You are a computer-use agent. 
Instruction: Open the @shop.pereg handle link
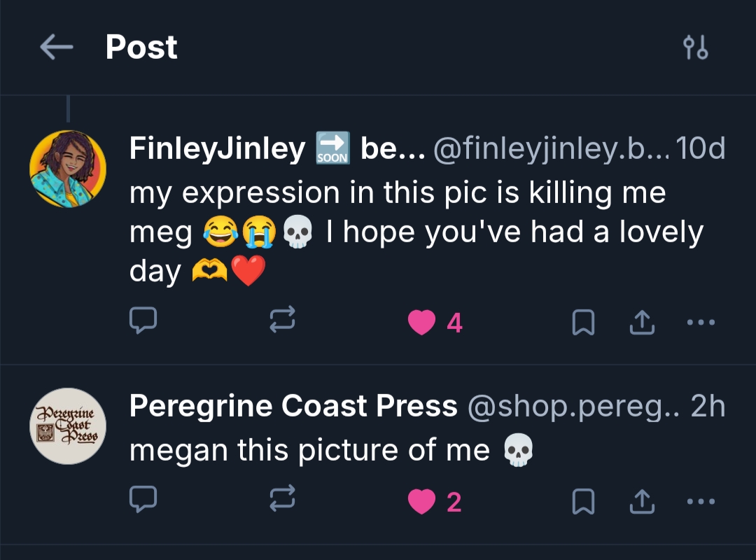(x=573, y=407)
